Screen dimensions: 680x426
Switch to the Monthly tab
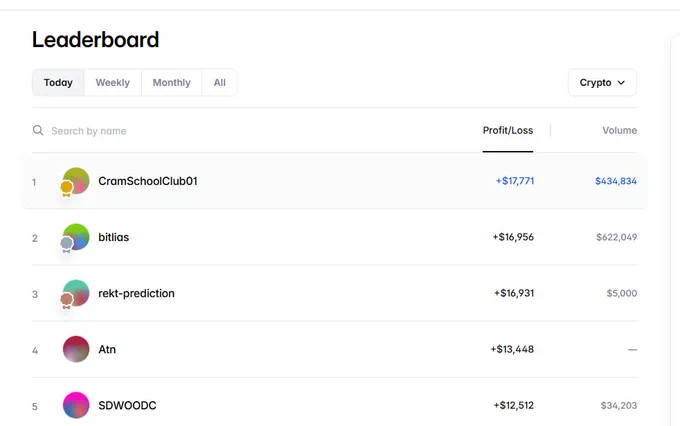point(172,82)
